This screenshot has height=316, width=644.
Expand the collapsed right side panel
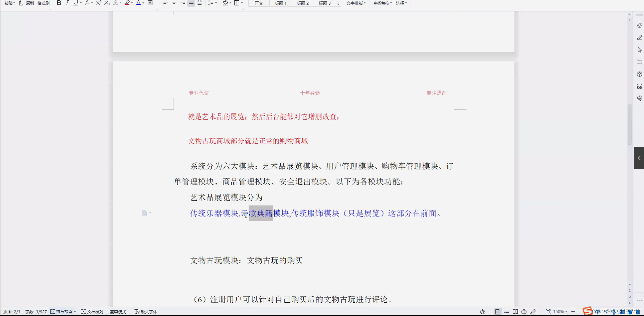(x=639, y=158)
